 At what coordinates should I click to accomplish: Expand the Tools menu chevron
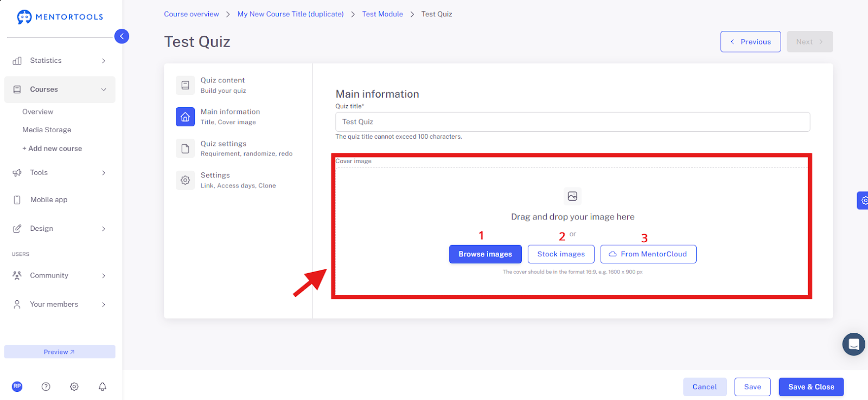click(104, 173)
